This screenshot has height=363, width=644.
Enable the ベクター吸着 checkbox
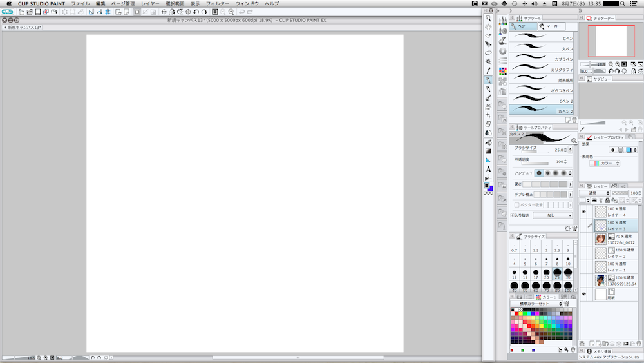click(x=516, y=205)
